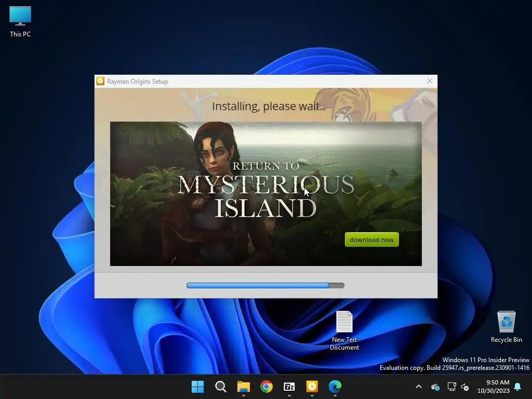The height and width of the screenshot is (399, 532).
Task: Open the Windows Start menu
Action: pyautogui.click(x=198, y=387)
